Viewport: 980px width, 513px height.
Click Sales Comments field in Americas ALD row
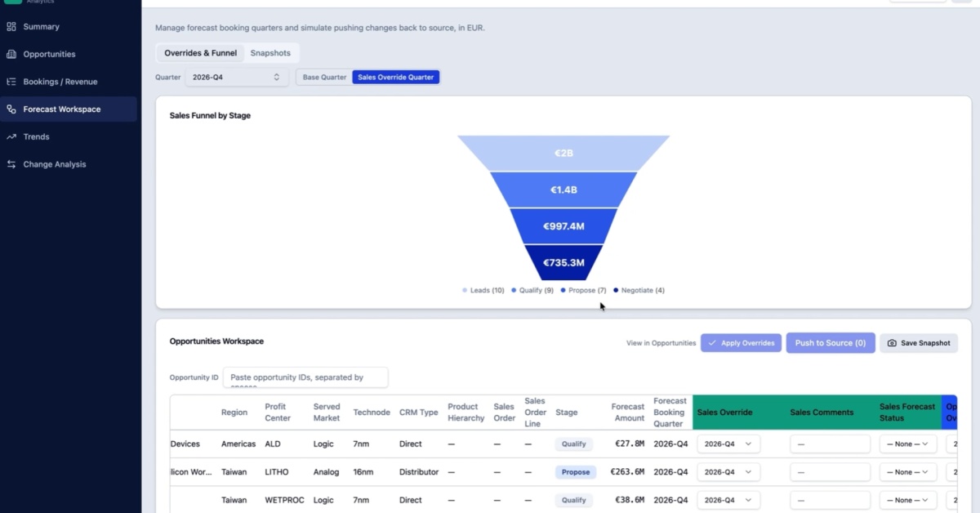coord(830,444)
